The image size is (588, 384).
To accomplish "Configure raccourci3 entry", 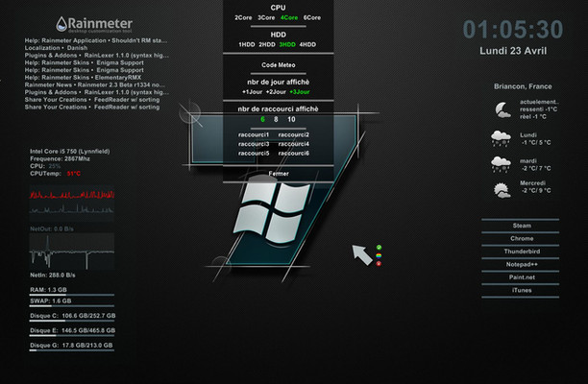I will click(x=254, y=144).
